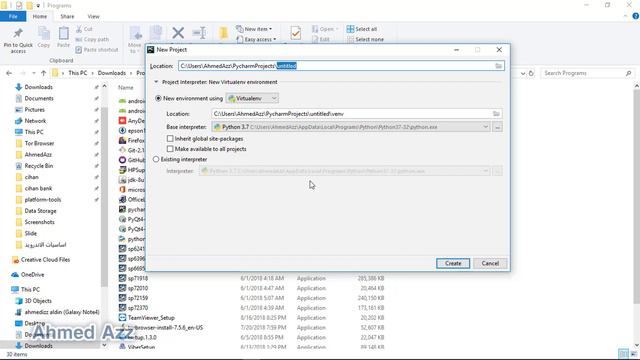Check Make available to all projects

(170, 149)
